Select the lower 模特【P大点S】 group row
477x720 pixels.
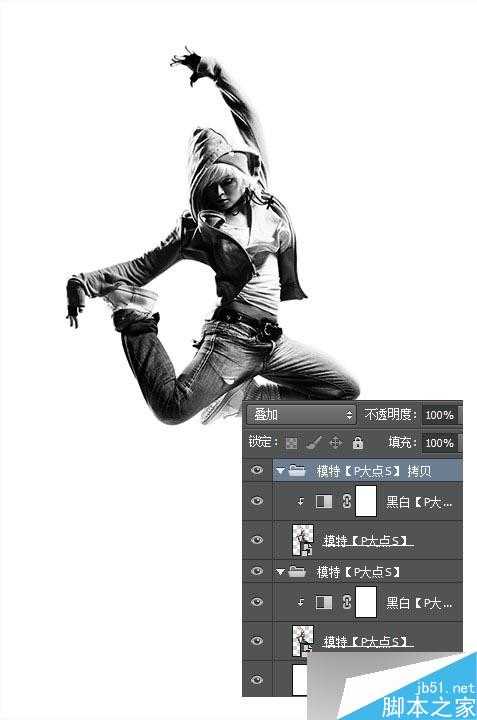(368, 572)
